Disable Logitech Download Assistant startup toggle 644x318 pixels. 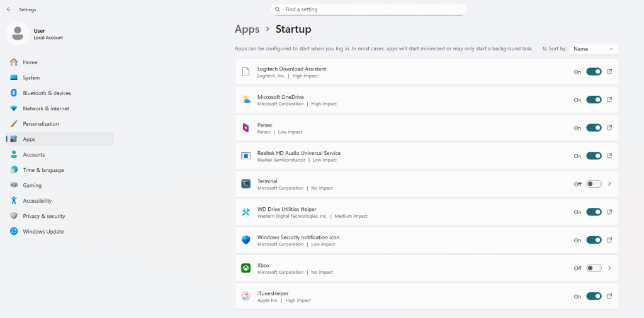pos(594,72)
